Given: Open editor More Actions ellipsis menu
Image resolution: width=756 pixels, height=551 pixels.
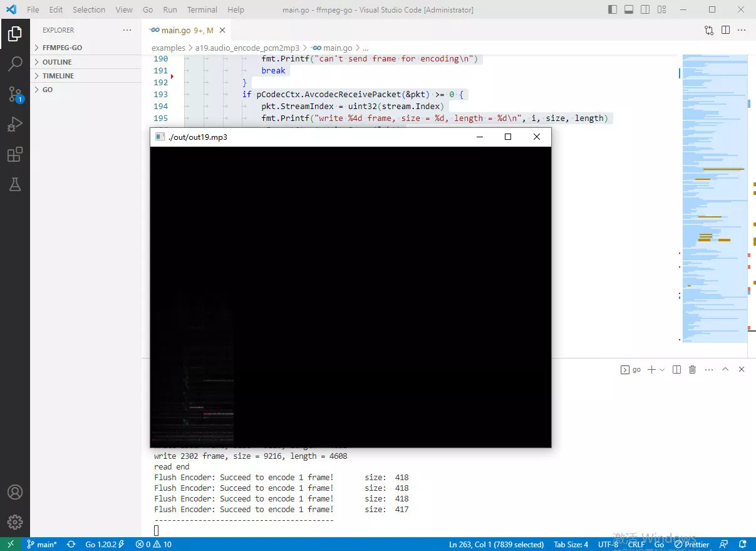Looking at the screenshot, I should pos(742,30).
